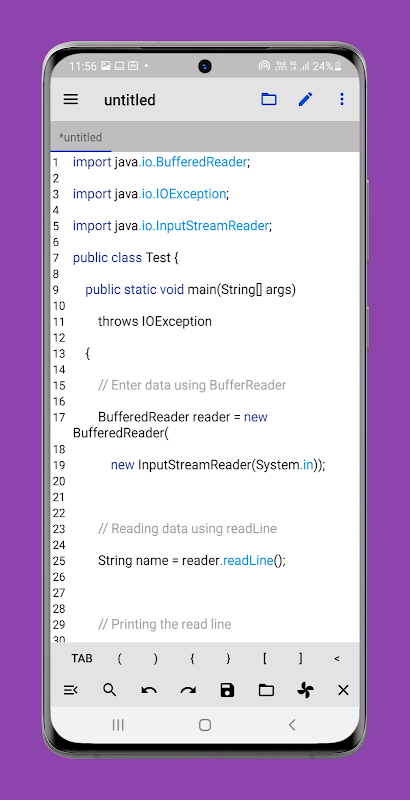The width and height of the screenshot is (410, 800).
Task: Insert the less-than symbol from key bar
Action: [x=337, y=659]
